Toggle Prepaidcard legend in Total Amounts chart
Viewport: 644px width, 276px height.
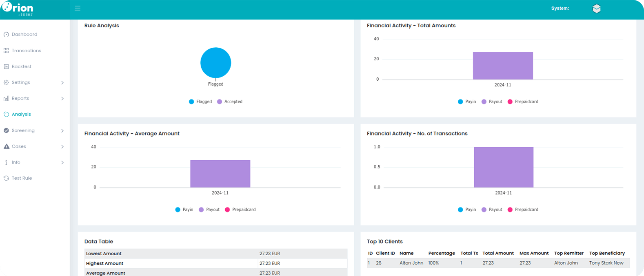click(523, 102)
